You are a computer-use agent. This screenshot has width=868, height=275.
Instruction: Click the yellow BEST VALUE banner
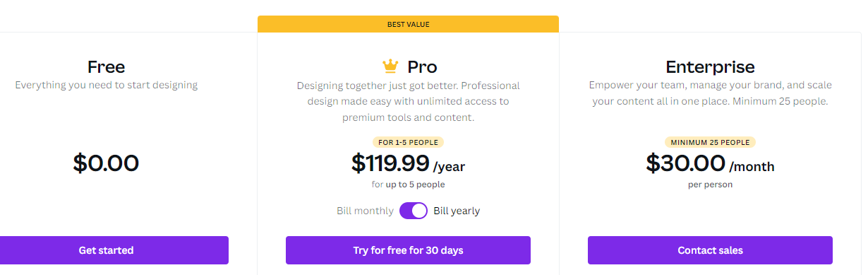tap(408, 24)
